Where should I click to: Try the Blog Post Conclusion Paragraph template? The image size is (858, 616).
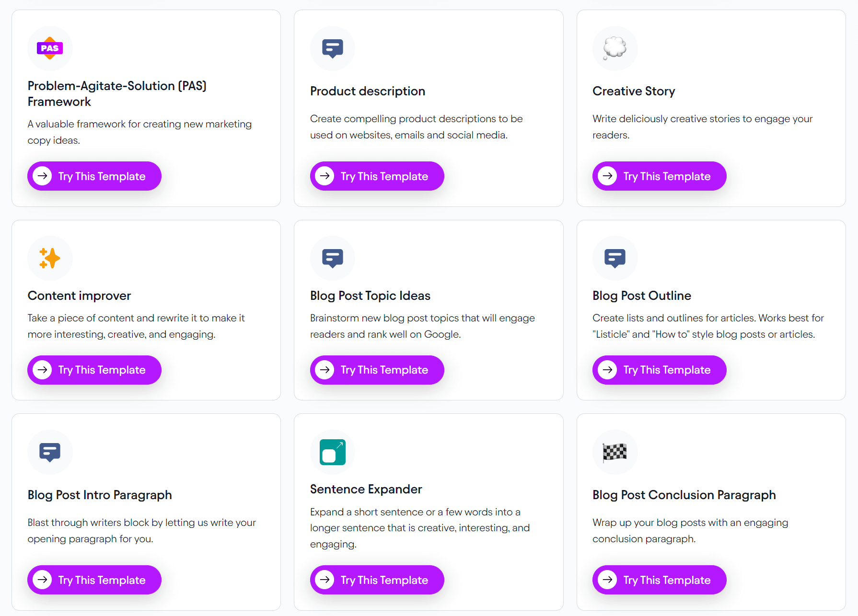pos(660,580)
